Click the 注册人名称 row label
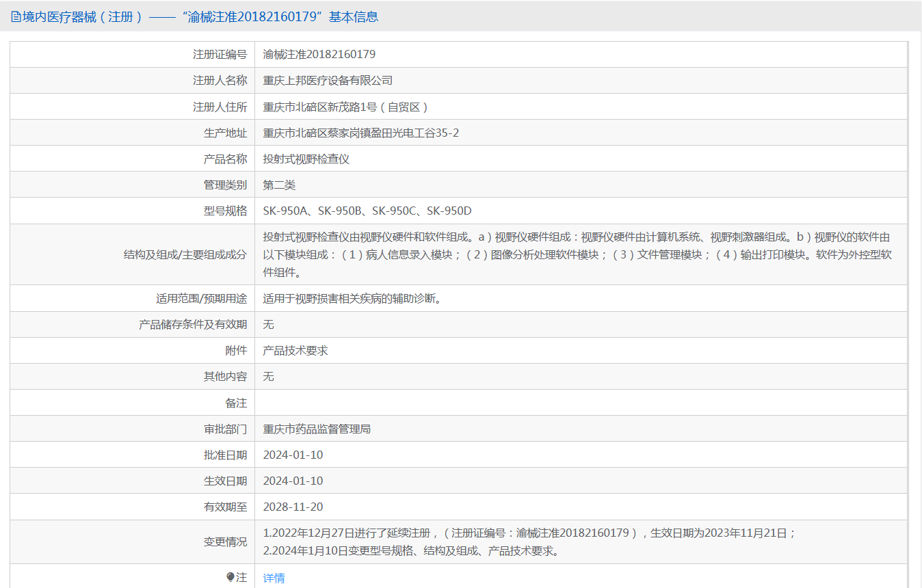 [220, 81]
